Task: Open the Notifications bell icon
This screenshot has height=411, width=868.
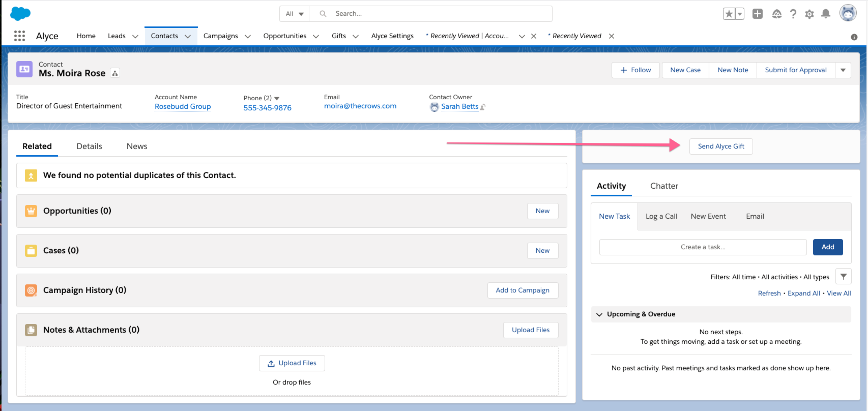Action: click(826, 14)
